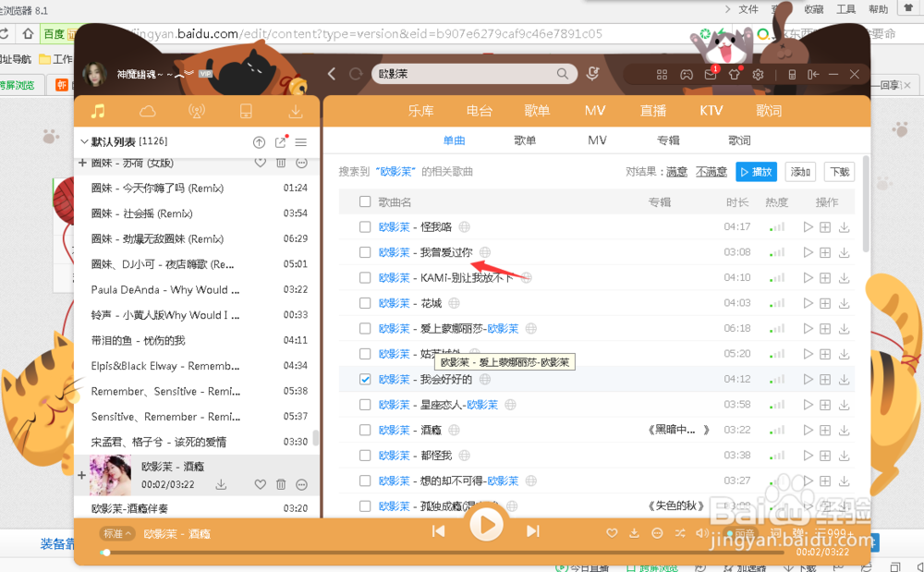Screen dimensions: 924x572
Task: Open the 直播 tab
Action: [653, 111]
